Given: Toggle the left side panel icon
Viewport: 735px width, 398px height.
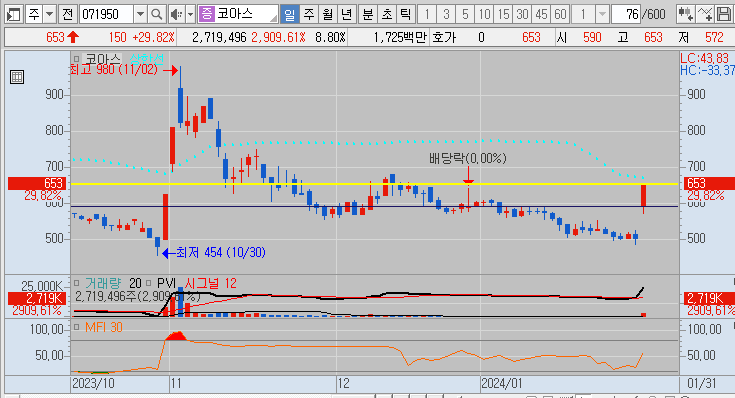Looking at the screenshot, I should 14,15.
